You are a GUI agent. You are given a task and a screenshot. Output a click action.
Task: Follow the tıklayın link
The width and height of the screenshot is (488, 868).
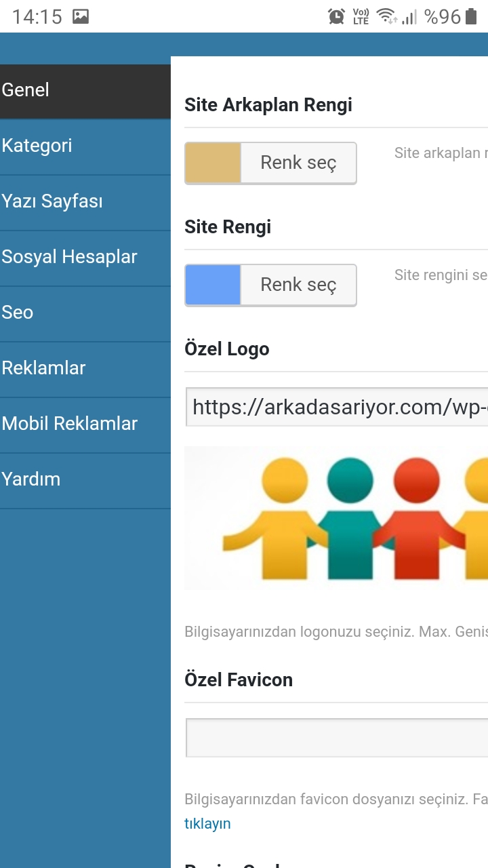click(x=207, y=823)
